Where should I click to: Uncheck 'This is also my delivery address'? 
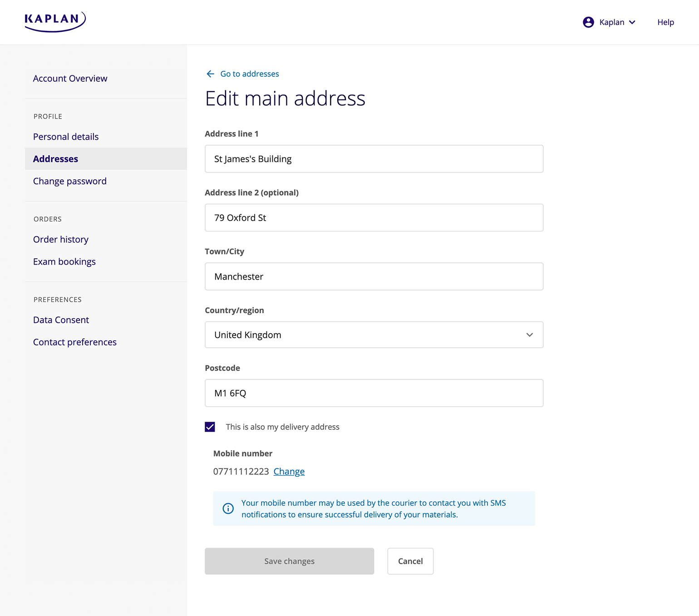(x=210, y=427)
